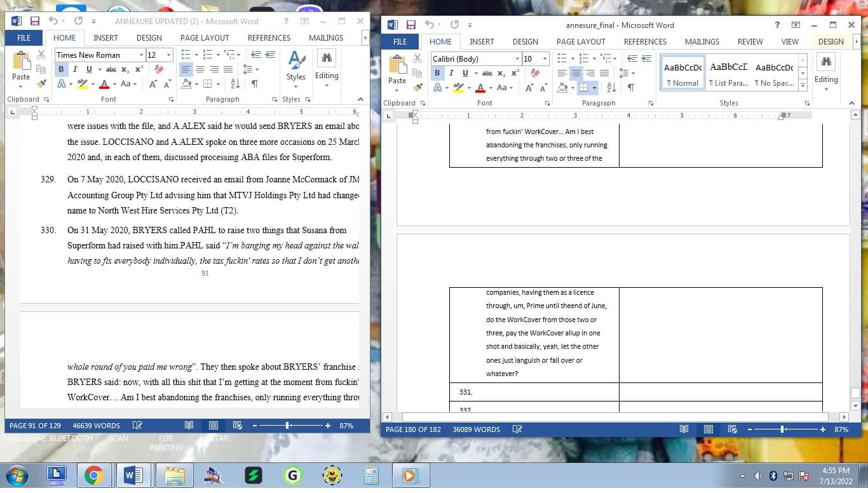Click Help question mark in annexure_final window

click(x=777, y=25)
